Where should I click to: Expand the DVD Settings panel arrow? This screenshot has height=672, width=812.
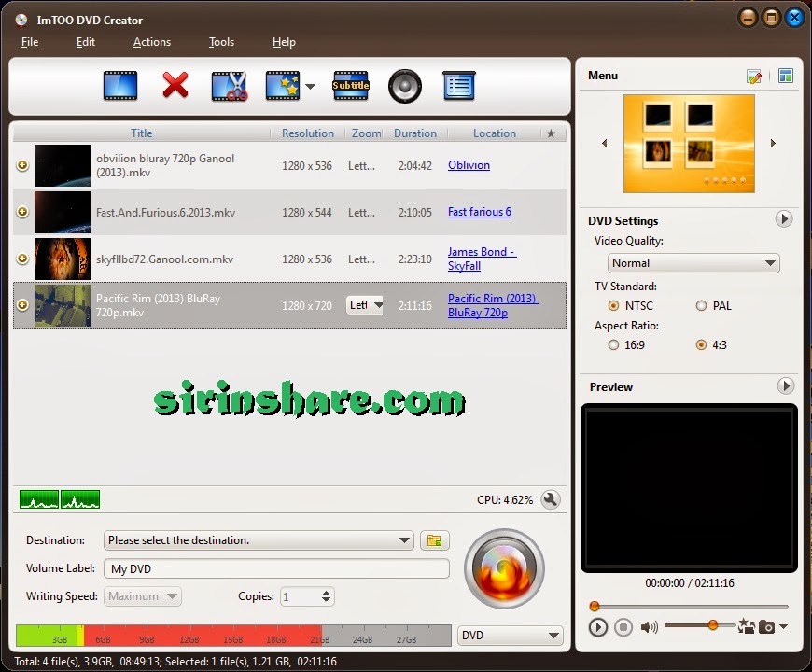[x=783, y=219]
